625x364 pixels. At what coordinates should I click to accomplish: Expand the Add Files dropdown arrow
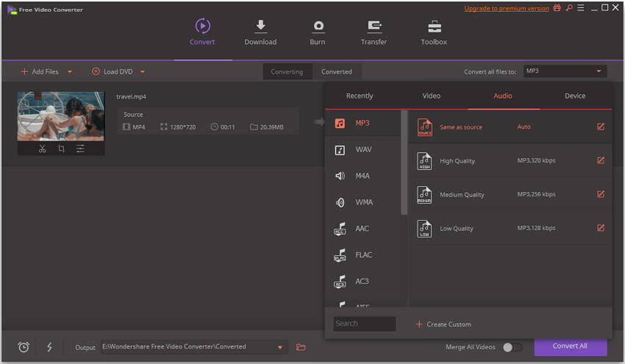pyautogui.click(x=70, y=72)
